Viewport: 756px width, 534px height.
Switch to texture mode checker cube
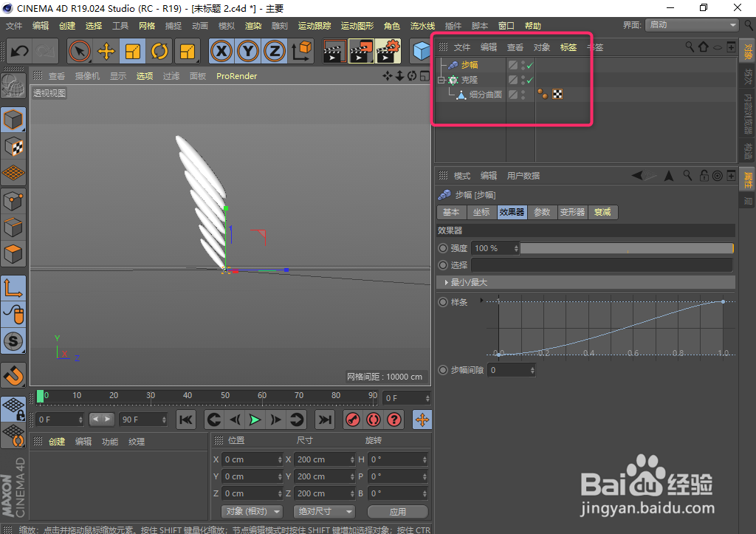13,147
